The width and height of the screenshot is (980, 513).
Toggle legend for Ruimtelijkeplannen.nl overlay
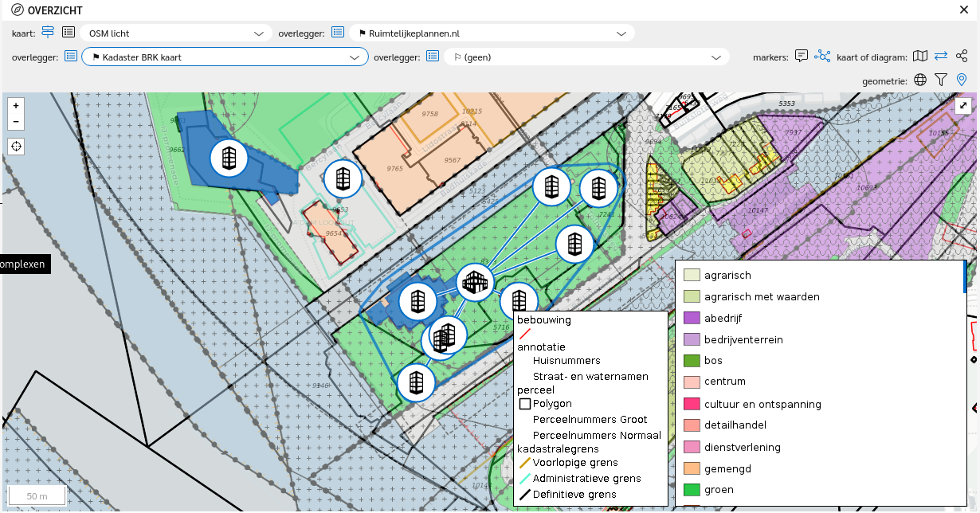(338, 33)
